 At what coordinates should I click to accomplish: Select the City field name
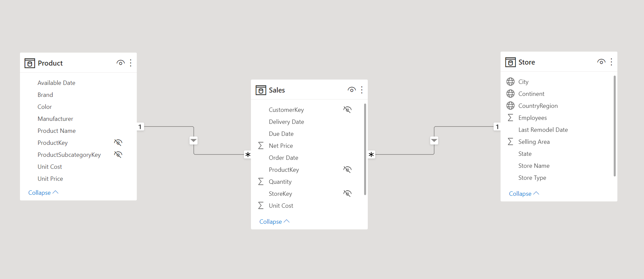tap(523, 82)
